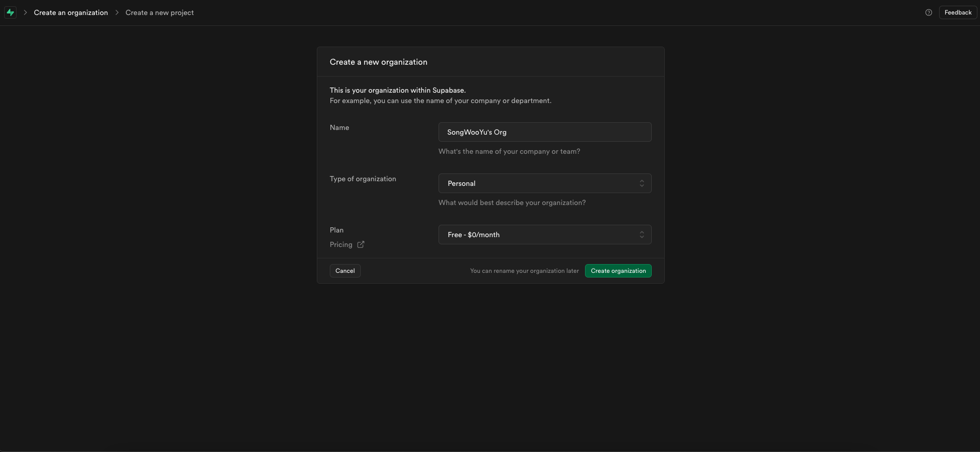Click 'You can rename your organization later' text
Image resolution: width=980 pixels, height=452 pixels.
point(524,271)
